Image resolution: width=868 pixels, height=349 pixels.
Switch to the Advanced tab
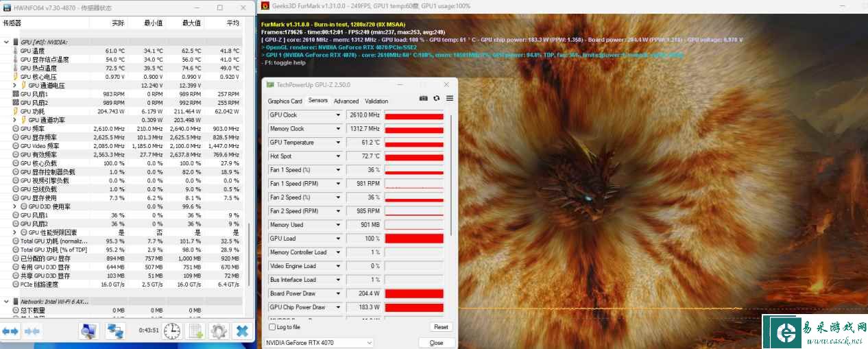click(x=346, y=101)
